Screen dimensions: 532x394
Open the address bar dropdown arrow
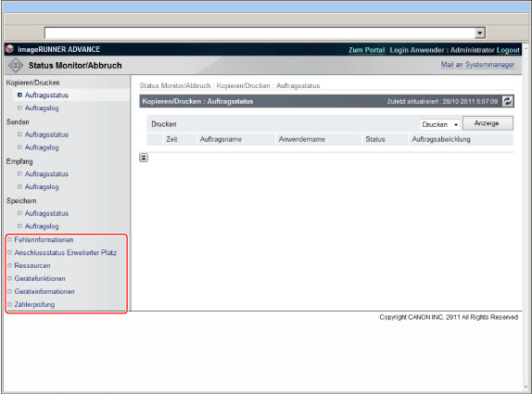coord(480,33)
